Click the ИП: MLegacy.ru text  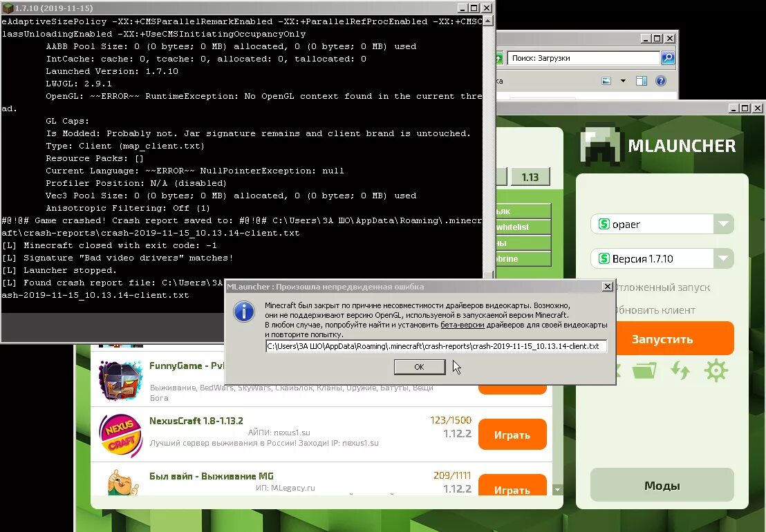pyautogui.click(x=286, y=488)
